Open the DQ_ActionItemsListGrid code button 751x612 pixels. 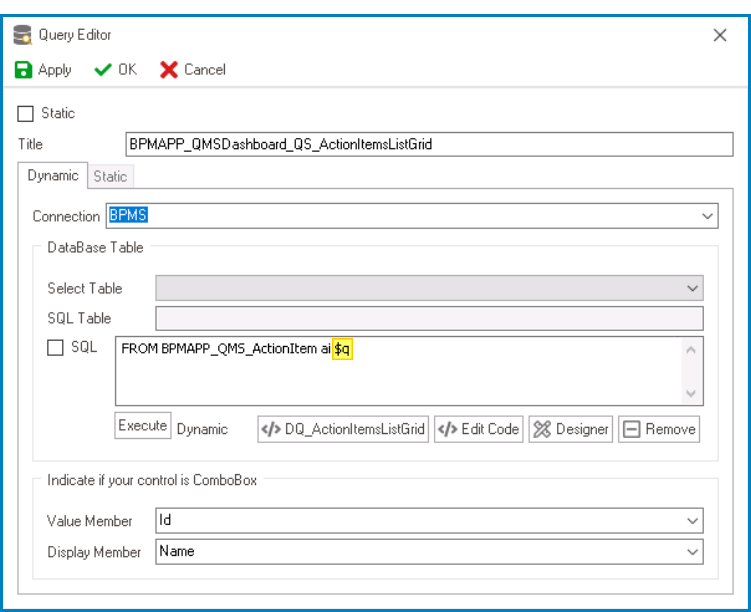(x=343, y=429)
